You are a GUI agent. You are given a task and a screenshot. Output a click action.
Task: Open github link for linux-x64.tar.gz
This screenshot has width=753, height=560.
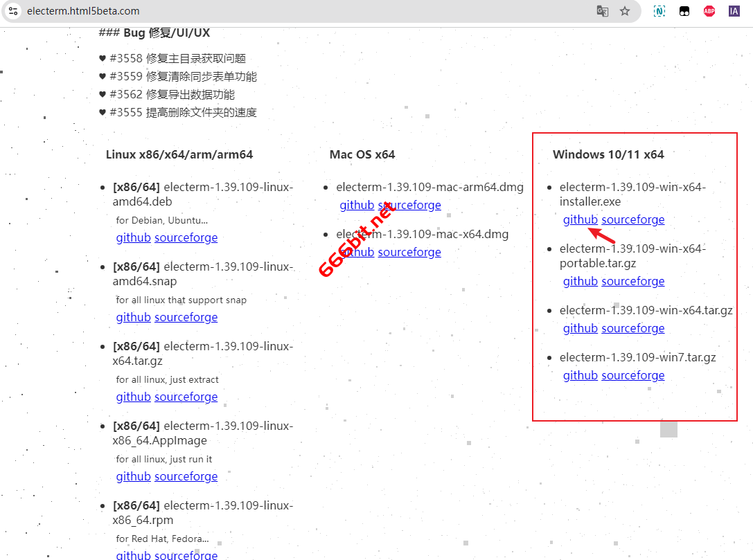[133, 397]
